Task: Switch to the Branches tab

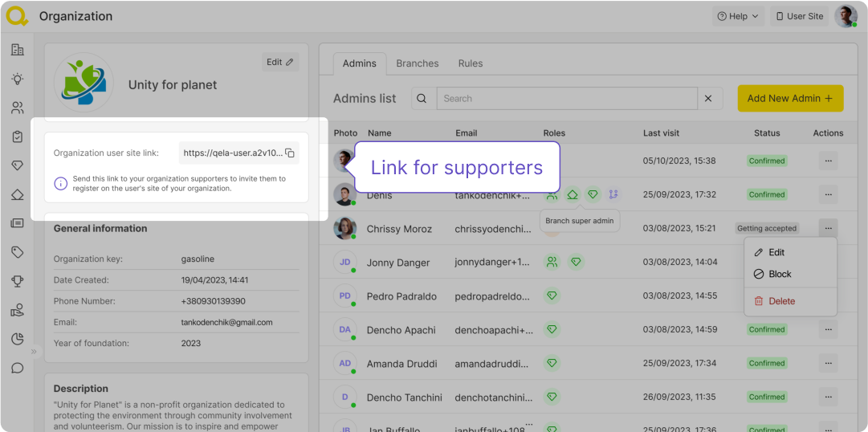Action: click(418, 63)
